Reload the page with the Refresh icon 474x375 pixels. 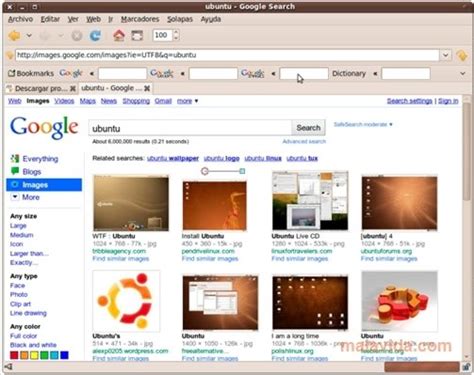(96, 35)
